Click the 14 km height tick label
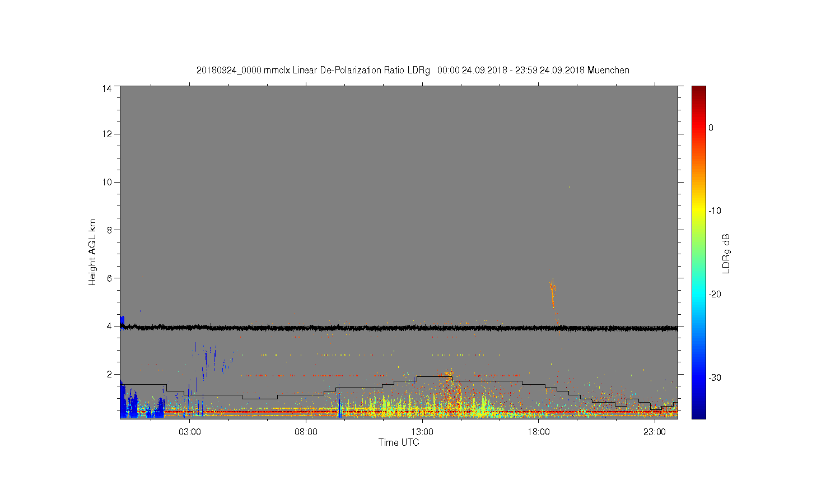This screenshot has height=504, width=840. click(x=107, y=88)
